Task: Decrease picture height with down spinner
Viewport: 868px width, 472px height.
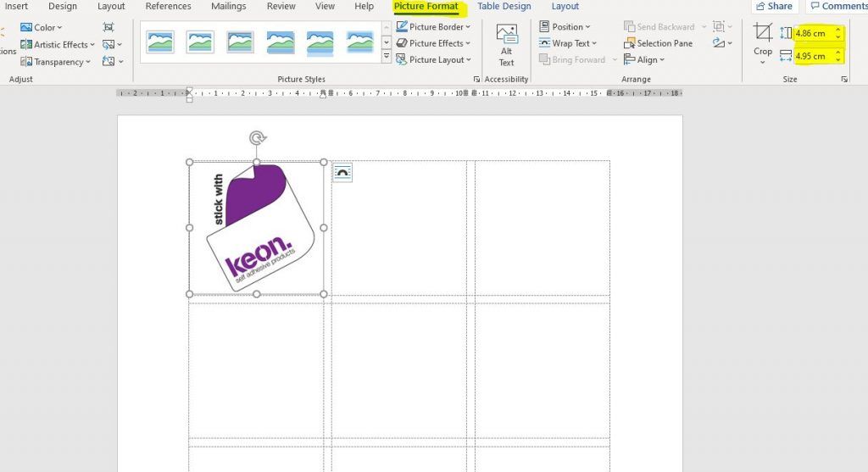Action: pos(838,36)
